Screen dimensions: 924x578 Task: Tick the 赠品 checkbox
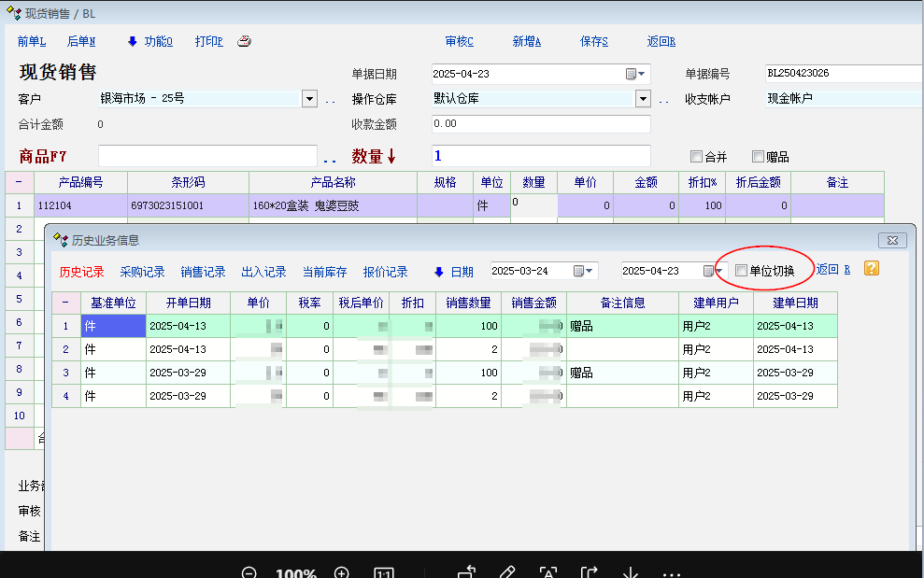(758, 156)
